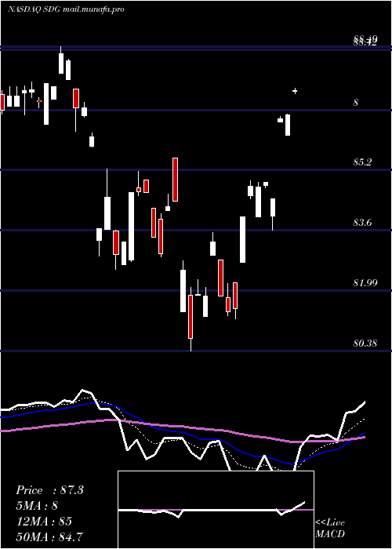This screenshot has width=392, height=549.
Task: Click the 80.38 price level label
Action: 365,344
